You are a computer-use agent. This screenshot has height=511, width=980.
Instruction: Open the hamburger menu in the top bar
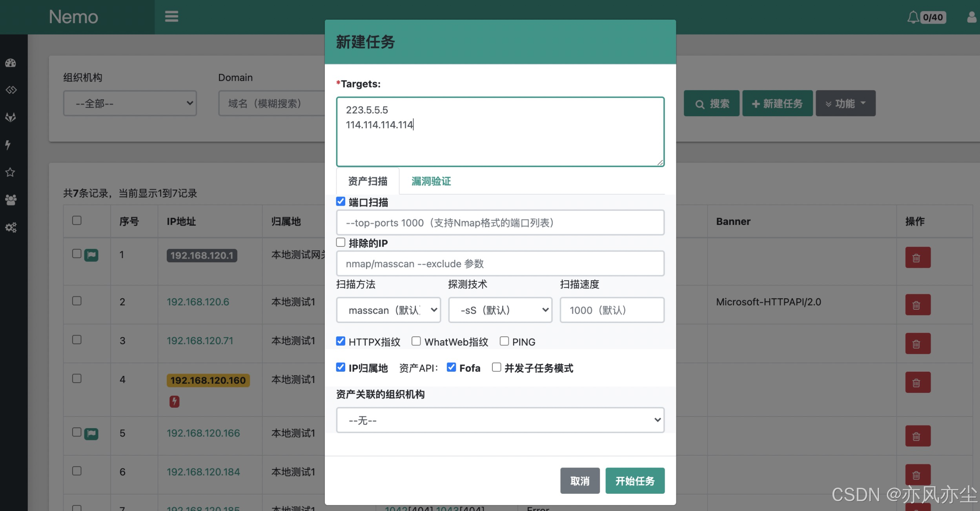click(x=171, y=16)
